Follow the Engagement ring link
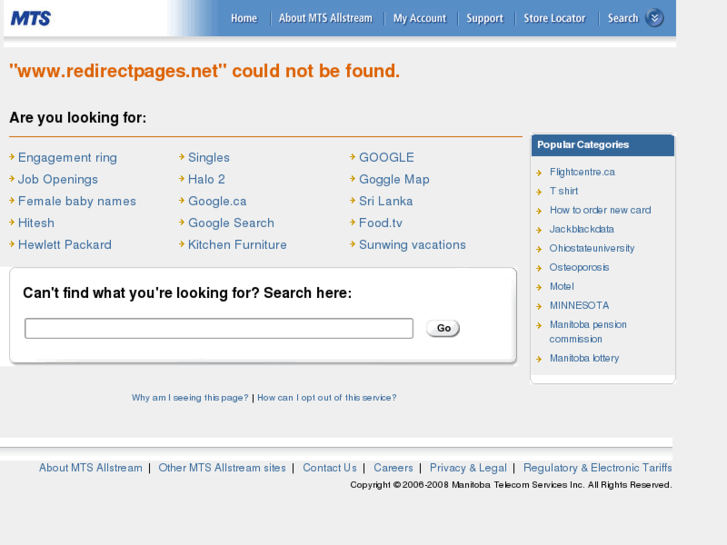 point(67,158)
